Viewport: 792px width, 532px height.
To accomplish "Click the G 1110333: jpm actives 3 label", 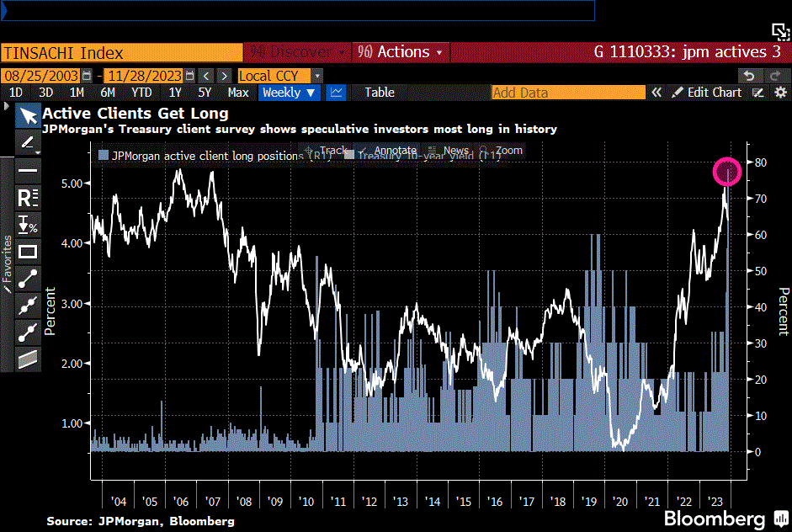I will [x=687, y=52].
